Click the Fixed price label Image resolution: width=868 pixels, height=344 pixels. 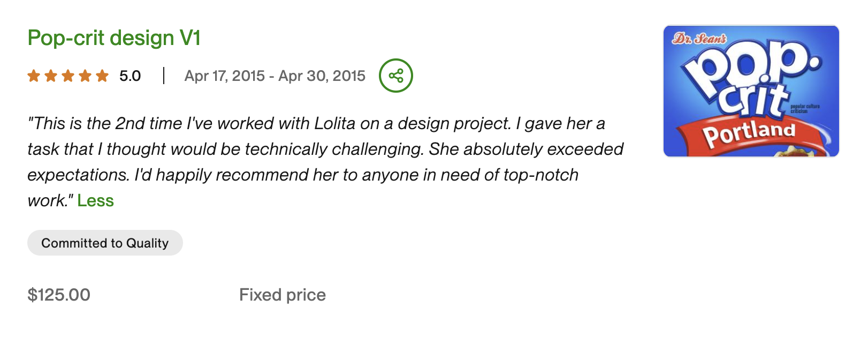[x=282, y=295]
